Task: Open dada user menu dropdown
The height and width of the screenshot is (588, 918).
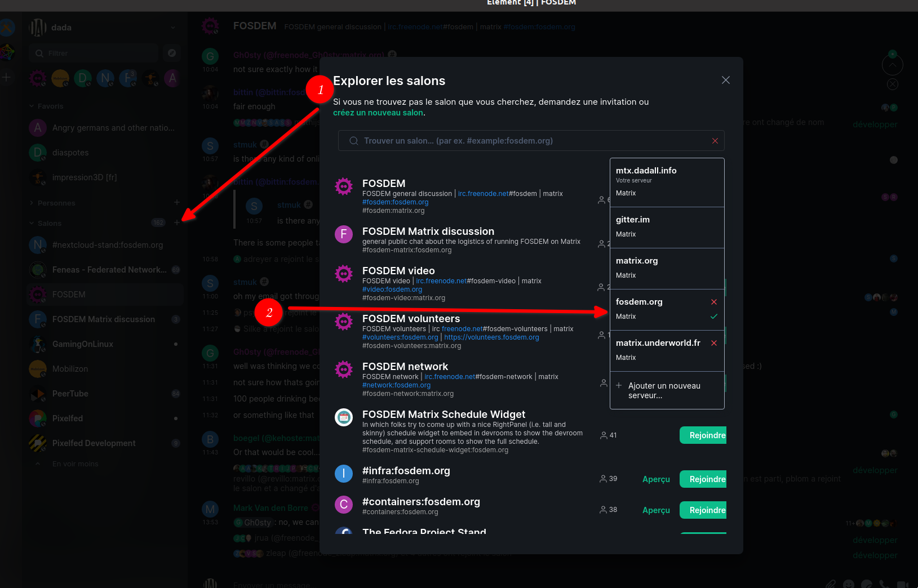Action: (x=173, y=28)
